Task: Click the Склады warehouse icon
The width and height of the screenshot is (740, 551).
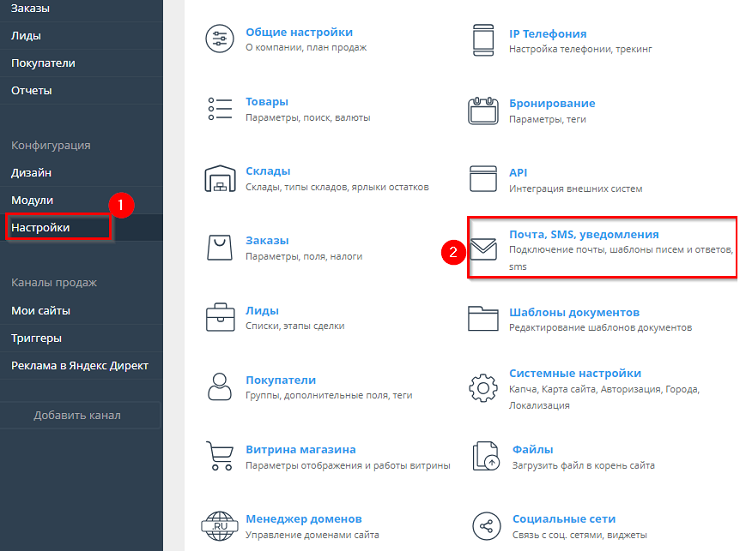Action: [x=218, y=178]
